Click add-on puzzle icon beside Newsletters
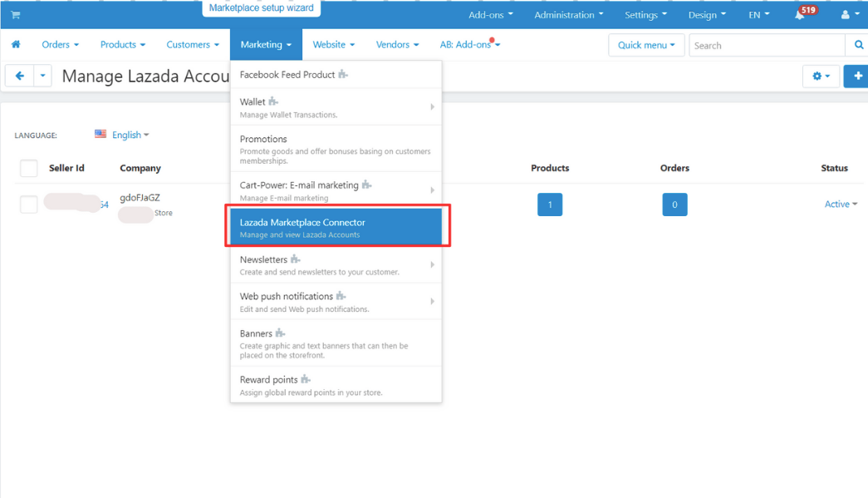 pos(296,259)
